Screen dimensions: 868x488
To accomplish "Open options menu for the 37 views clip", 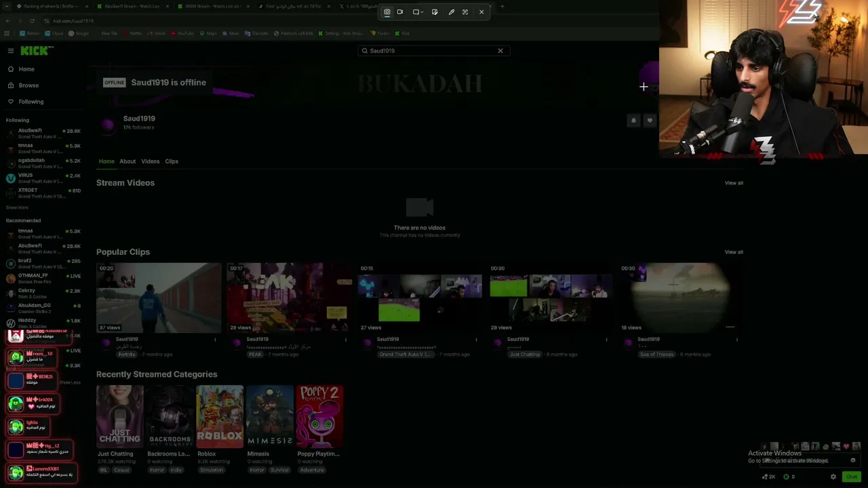I will tap(215, 340).
